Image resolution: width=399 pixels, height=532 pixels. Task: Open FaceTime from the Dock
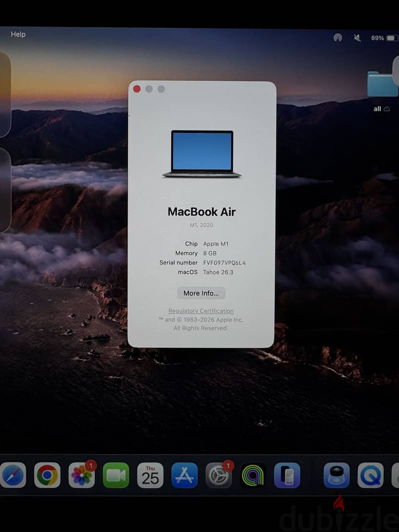point(116,475)
